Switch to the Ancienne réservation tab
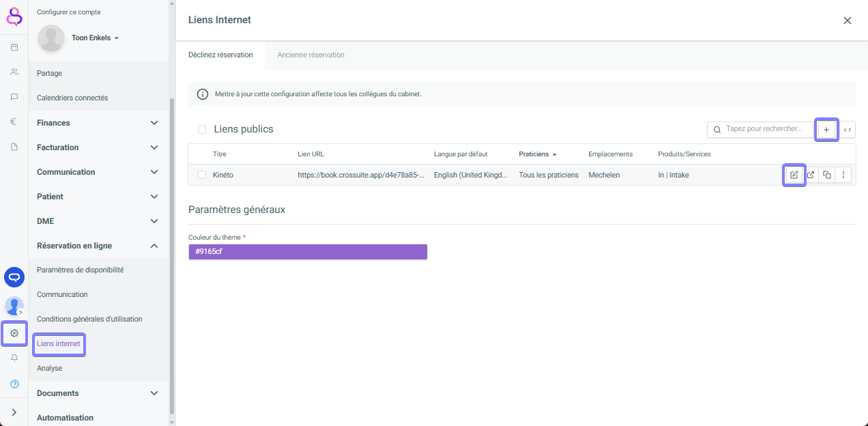The height and width of the screenshot is (426, 868). 310,55
